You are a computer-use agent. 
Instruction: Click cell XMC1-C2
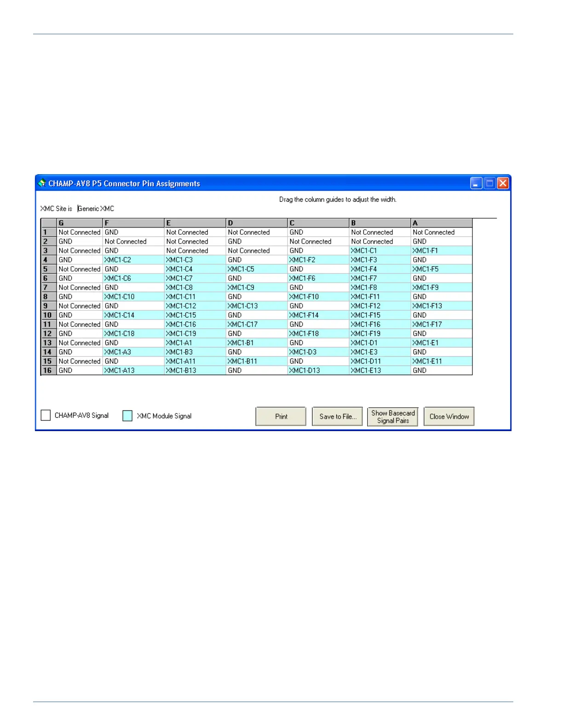click(x=133, y=260)
